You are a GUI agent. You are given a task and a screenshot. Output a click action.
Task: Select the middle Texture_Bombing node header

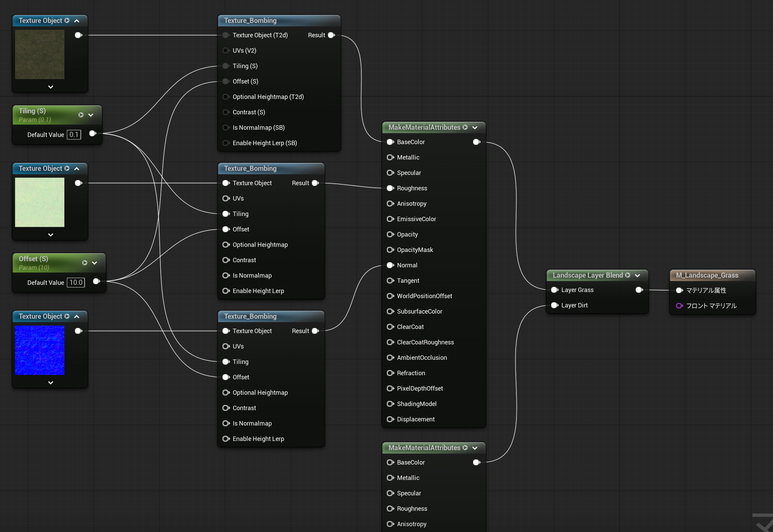[271, 168]
